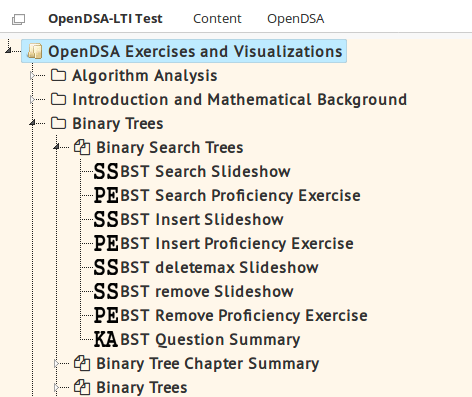Click the PE icon beside BST Remove Proficiency Exercise
This screenshot has height=397, width=472.
tap(106, 316)
